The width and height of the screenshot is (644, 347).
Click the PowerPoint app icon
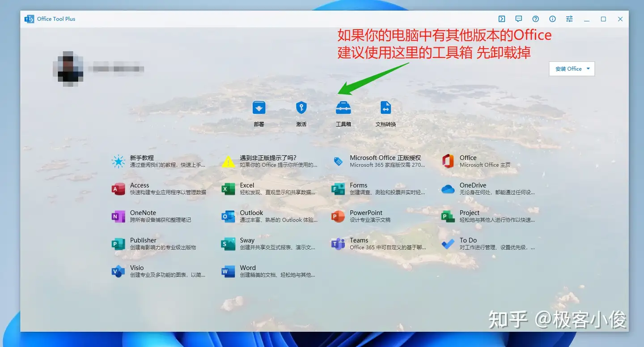point(338,216)
